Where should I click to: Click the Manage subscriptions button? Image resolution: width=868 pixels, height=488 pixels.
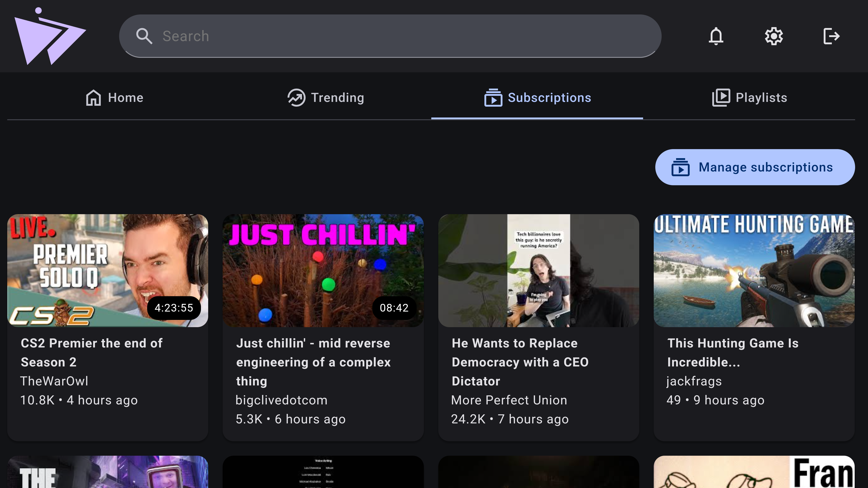[755, 167]
